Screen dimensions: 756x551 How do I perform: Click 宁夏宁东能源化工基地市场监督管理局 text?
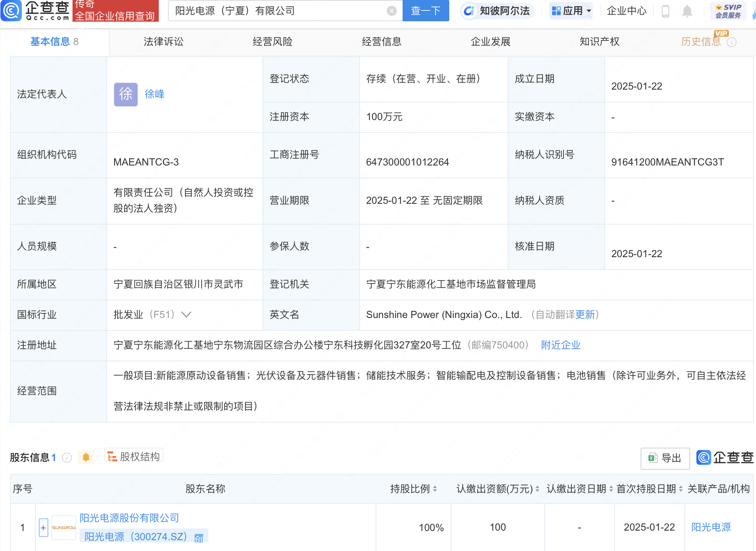tap(451, 284)
